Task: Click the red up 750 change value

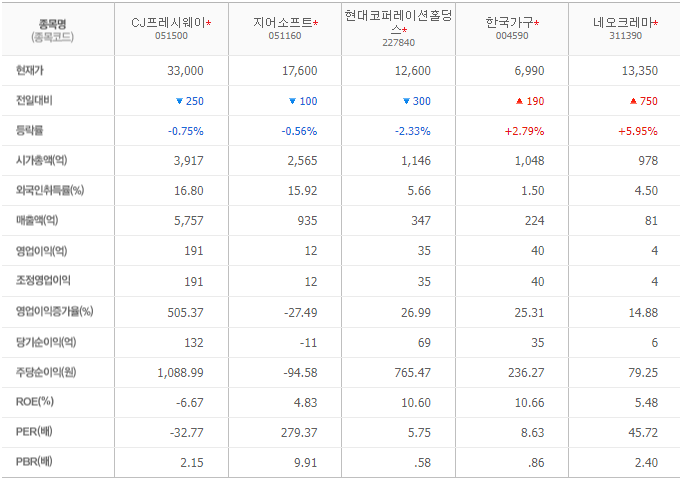Action: click(x=644, y=101)
